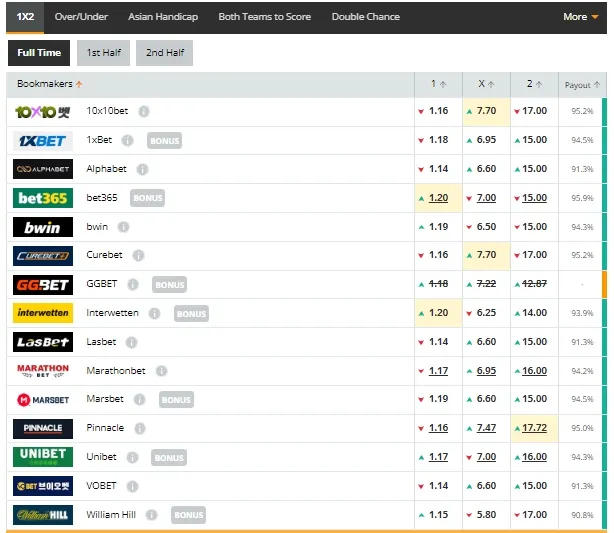The width and height of the screenshot is (614, 533).
Task: Click the Pinnacle bookmaker logo
Action: click(x=43, y=428)
